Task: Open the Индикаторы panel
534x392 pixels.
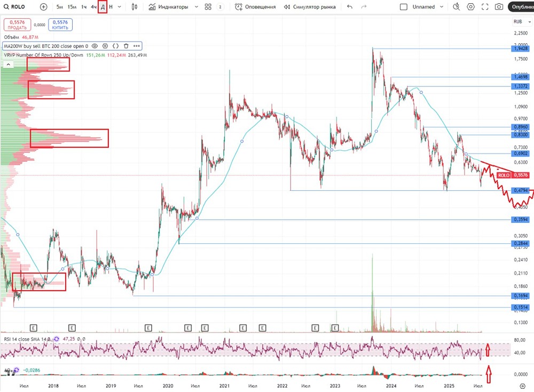Action: tap(169, 7)
